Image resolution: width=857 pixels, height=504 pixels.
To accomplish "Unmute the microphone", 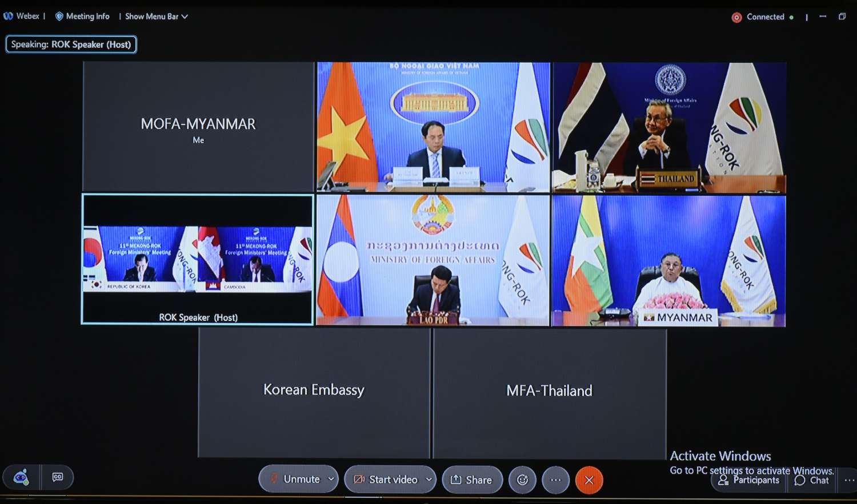I will point(294,479).
